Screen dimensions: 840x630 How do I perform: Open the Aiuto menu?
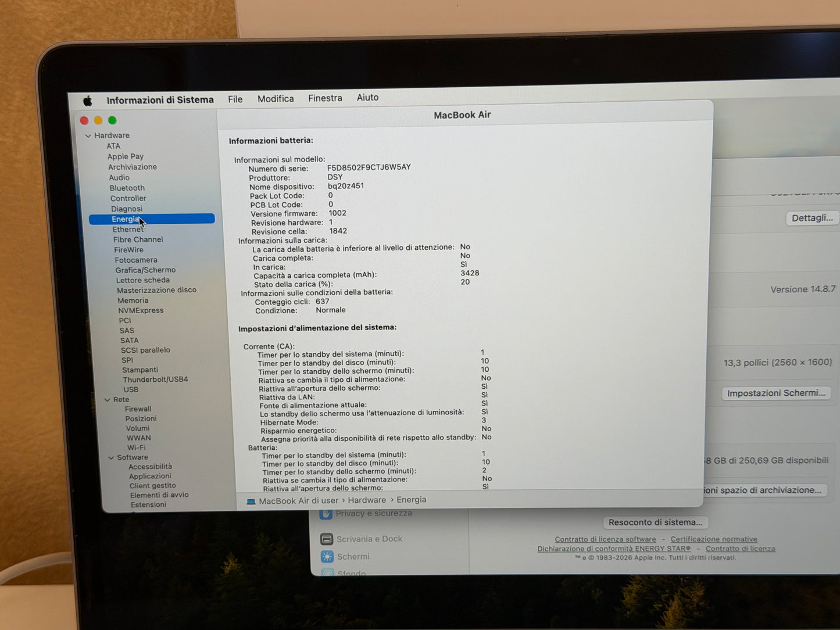[367, 98]
